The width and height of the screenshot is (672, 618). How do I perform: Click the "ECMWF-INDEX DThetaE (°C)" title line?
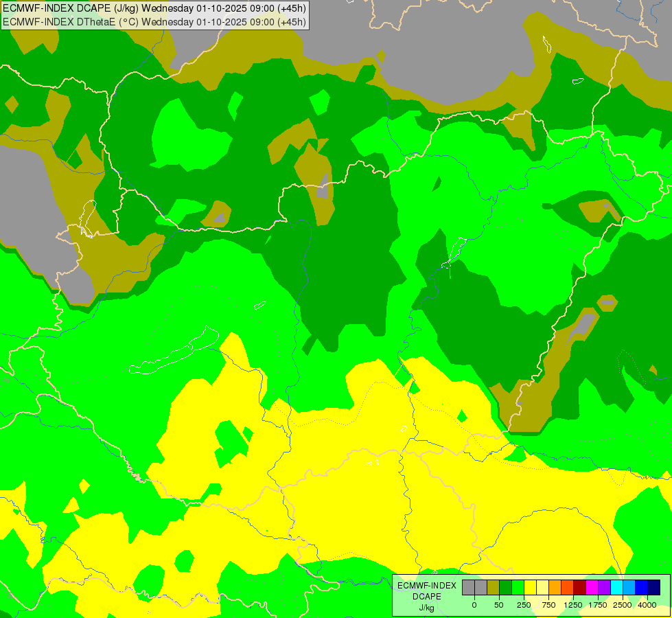(x=154, y=22)
